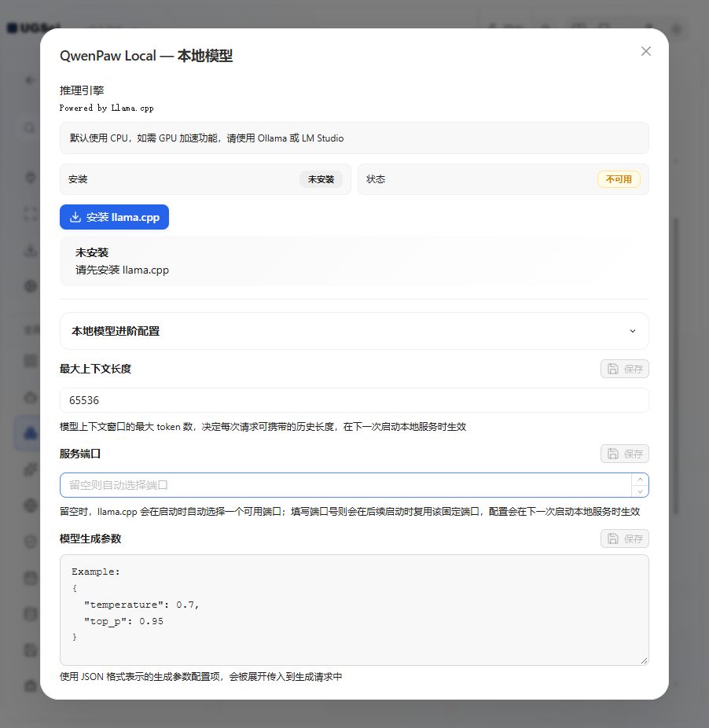Click the Powered by Llama.cpp text
This screenshot has width=709, height=728.
point(106,108)
